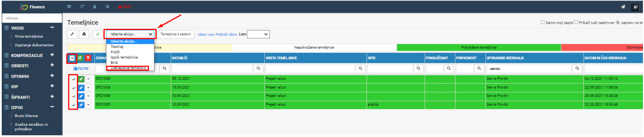Viewport: 644px width, 137px height.
Task: Click the lock icon in top bar
Action: [x=95, y=7]
